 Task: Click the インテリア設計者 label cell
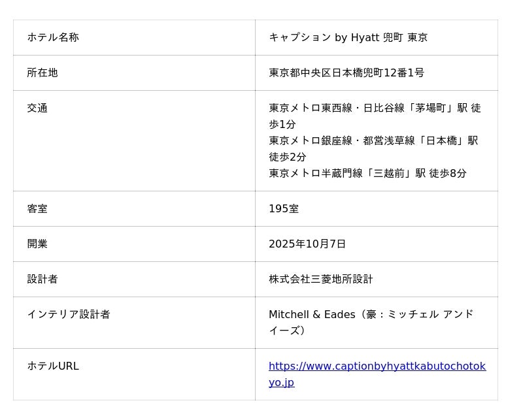[x=69, y=315]
